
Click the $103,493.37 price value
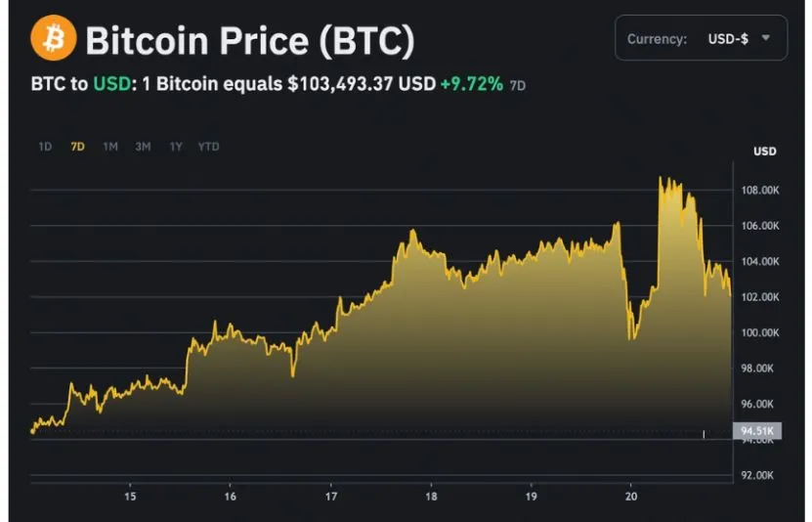tap(341, 85)
